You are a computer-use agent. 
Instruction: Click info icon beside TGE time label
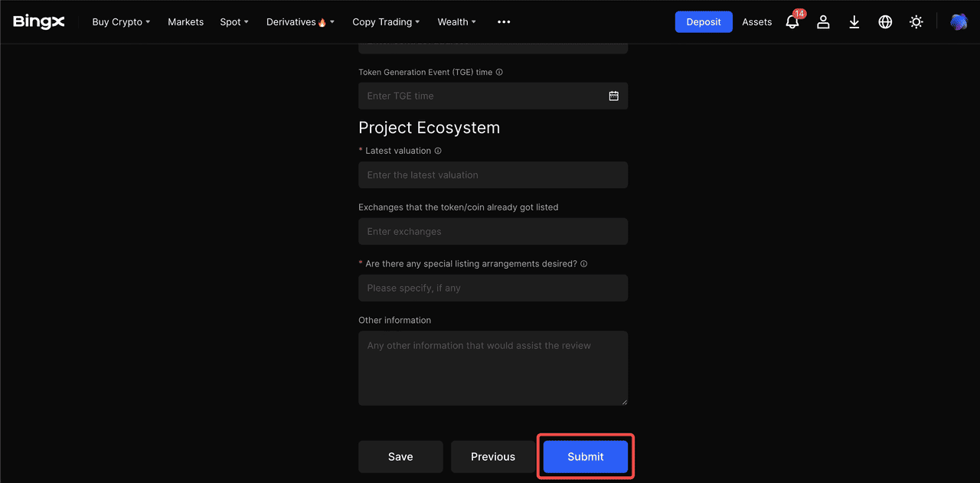pyautogui.click(x=499, y=72)
